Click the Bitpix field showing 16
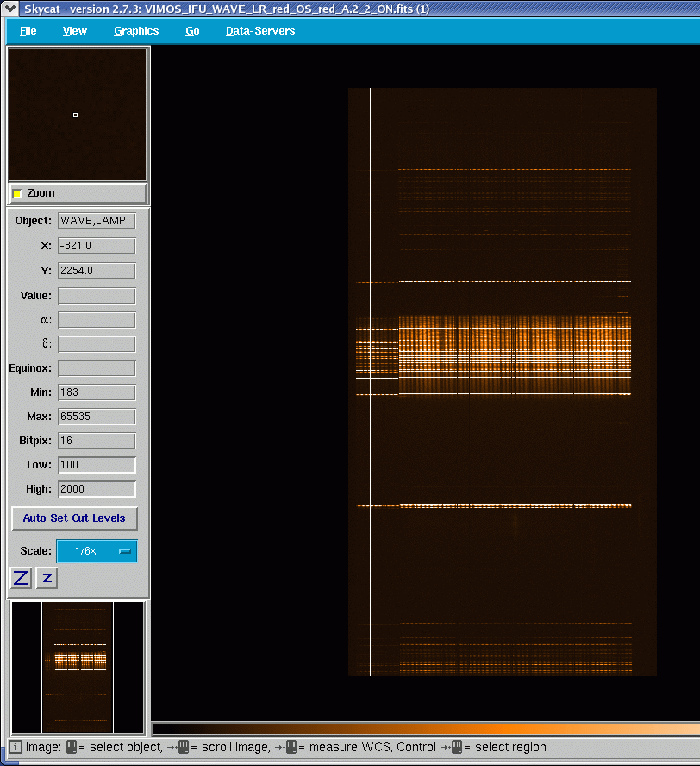The height and width of the screenshot is (766, 700). click(x=97, y=441)
